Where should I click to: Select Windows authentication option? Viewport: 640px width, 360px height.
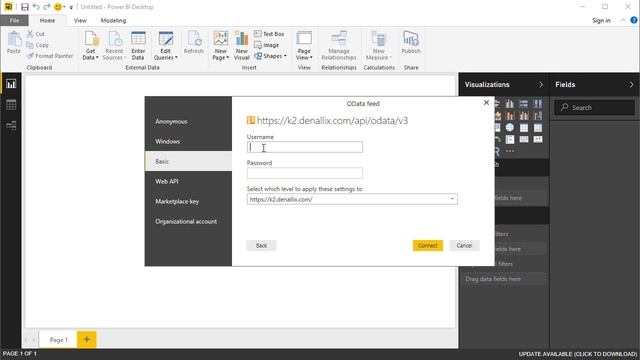tap(188, 141)
